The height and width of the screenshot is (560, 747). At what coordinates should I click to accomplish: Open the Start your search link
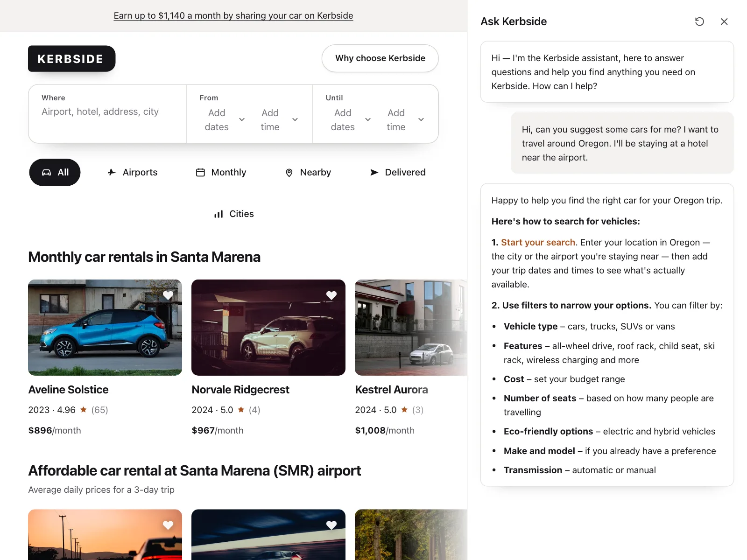click(x=538, y=243)
